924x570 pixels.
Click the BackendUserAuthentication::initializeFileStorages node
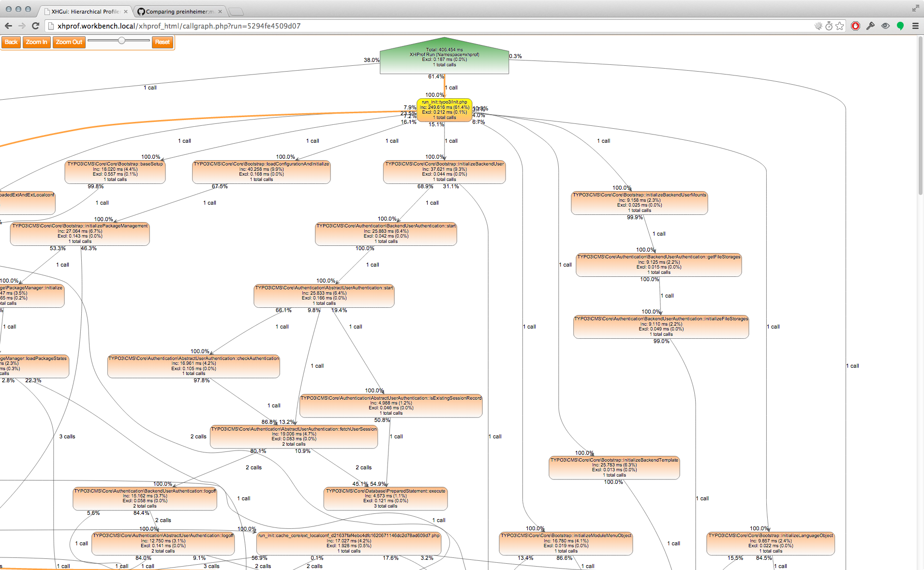(661, 327)
